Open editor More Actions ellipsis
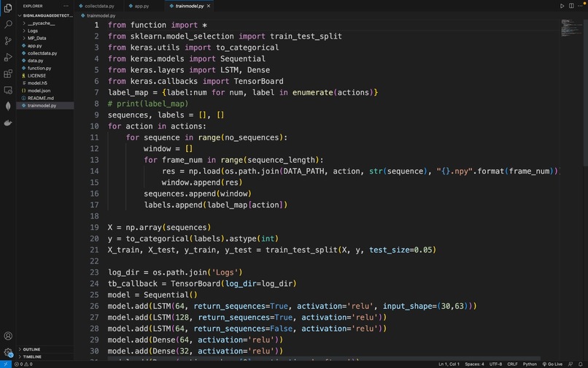 coord(580,6)
